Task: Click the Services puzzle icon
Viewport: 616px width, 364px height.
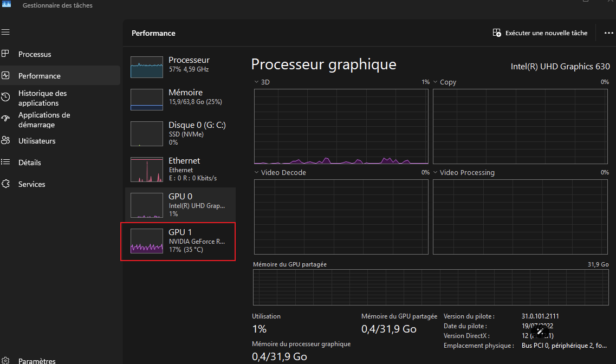Action: [5, 184]
